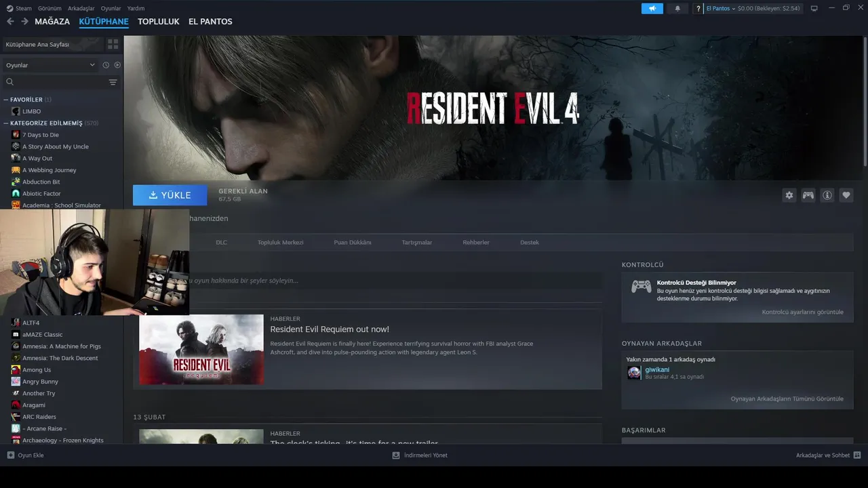This screenshot has width=868, height=488.
Task: Open Kütüphane Ana Sayfası
Action: pos(52,44)
